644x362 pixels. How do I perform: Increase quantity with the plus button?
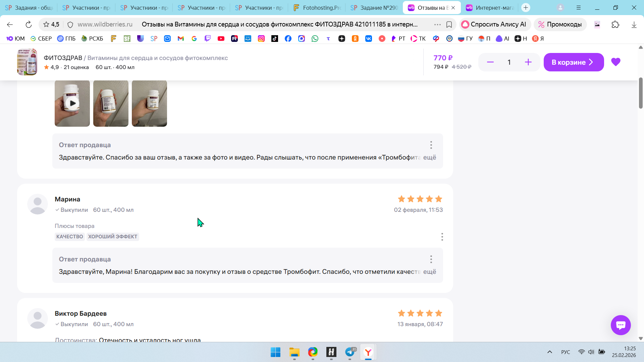click(528, 62)
